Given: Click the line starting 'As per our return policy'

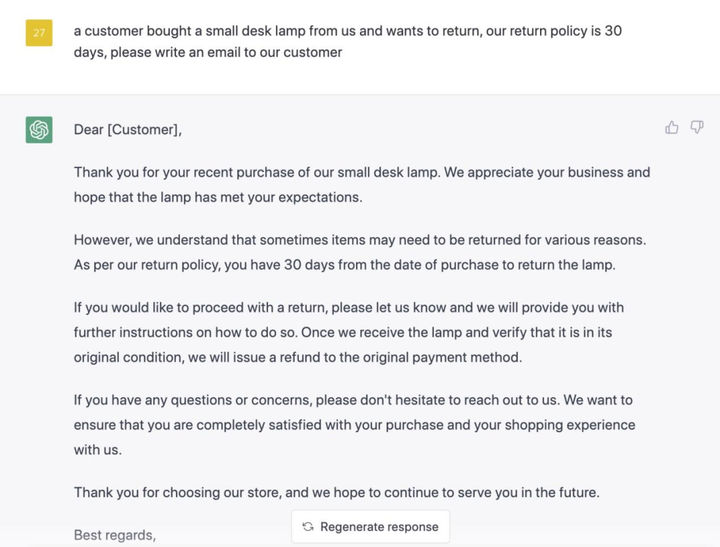Looking at the screenshot, I should tap(344, 265).
